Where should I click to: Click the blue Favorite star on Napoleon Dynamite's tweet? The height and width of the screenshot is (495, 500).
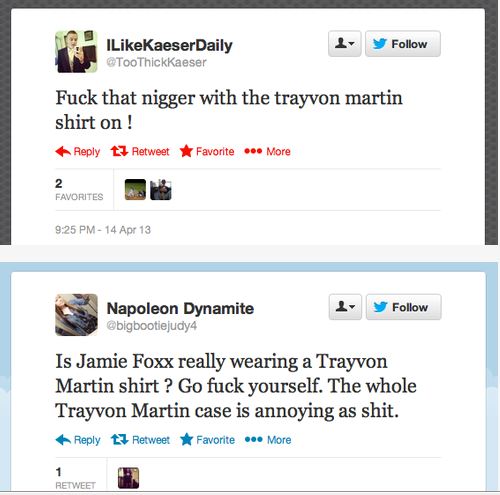pyautogui.click(x=186, y=439)
